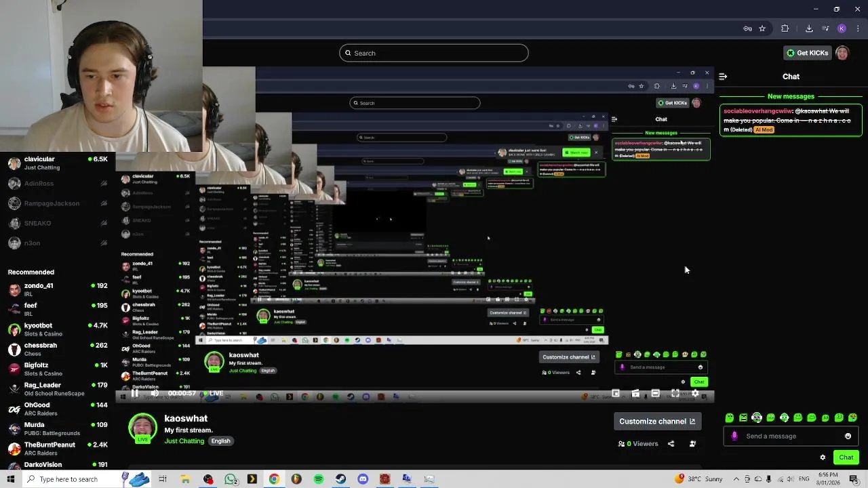Open Discord from taskbar
This screenshot has height=488, width=868.
coord(363,479)
